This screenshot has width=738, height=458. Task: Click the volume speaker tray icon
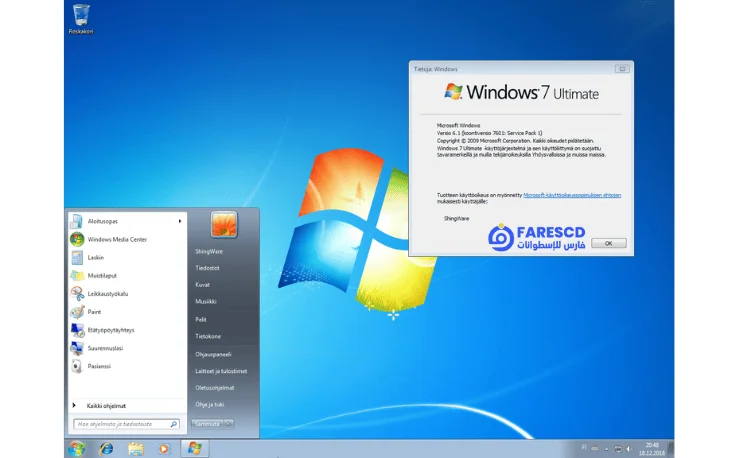click(x=629, y=449)
